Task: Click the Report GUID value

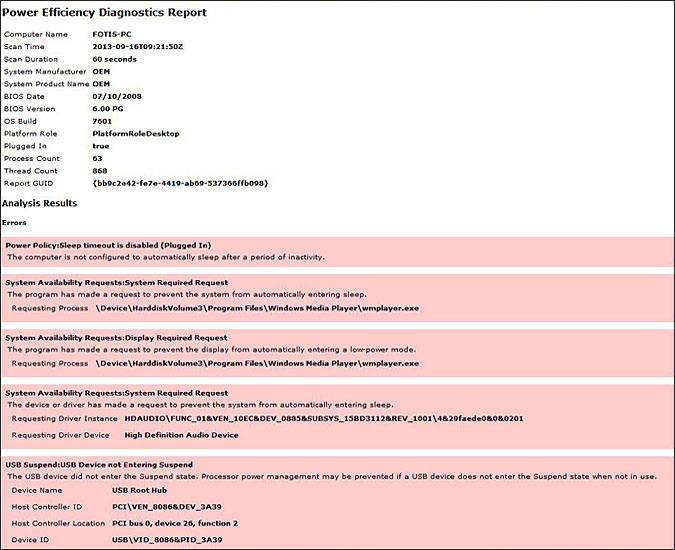Action: 180,183
